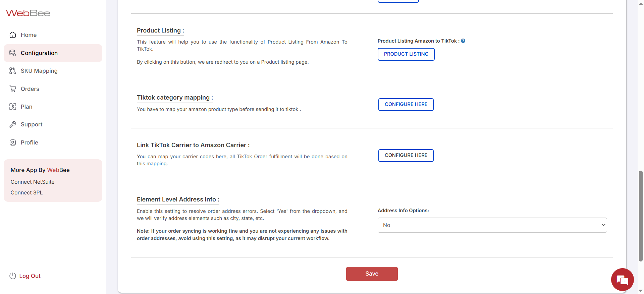Image resolution: width=644 pixels, height=294 pixels.
Task: Click the Profile user icon
Action: 13,142
